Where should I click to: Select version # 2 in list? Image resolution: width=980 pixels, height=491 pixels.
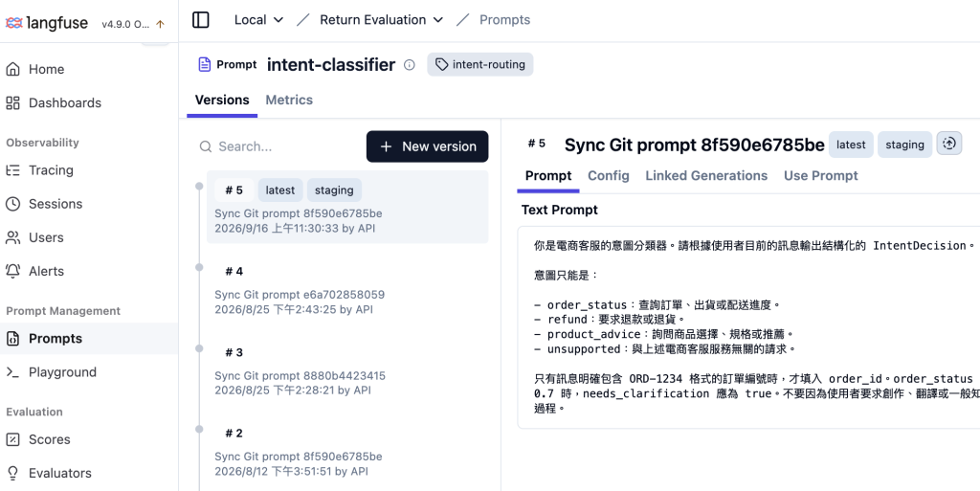point(347,451)
